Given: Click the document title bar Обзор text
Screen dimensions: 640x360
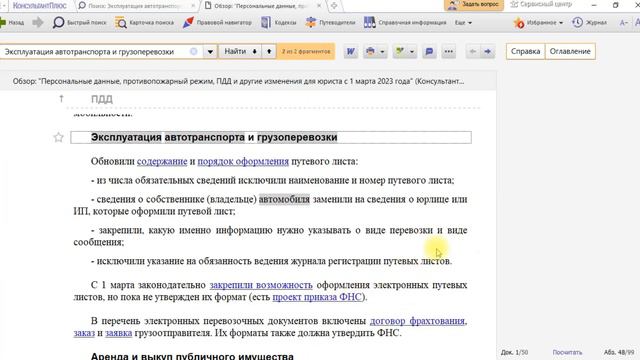Looking at the screenshot, I should coord(238,81).
